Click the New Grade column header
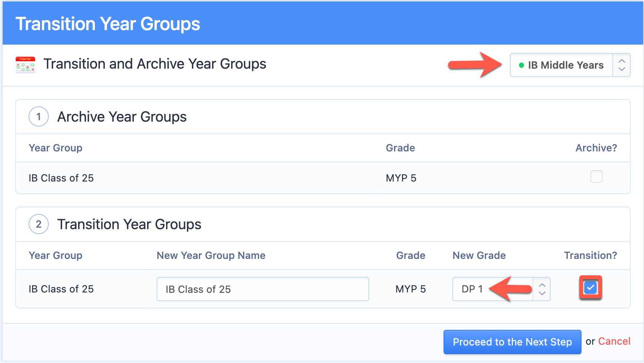This screenshot has height=363, width=644. tap(479, 255)
